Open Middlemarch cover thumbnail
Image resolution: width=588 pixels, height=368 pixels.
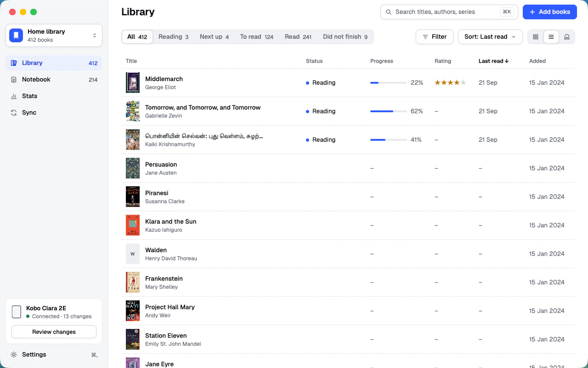pyautogui.click(x=133, y=83)
